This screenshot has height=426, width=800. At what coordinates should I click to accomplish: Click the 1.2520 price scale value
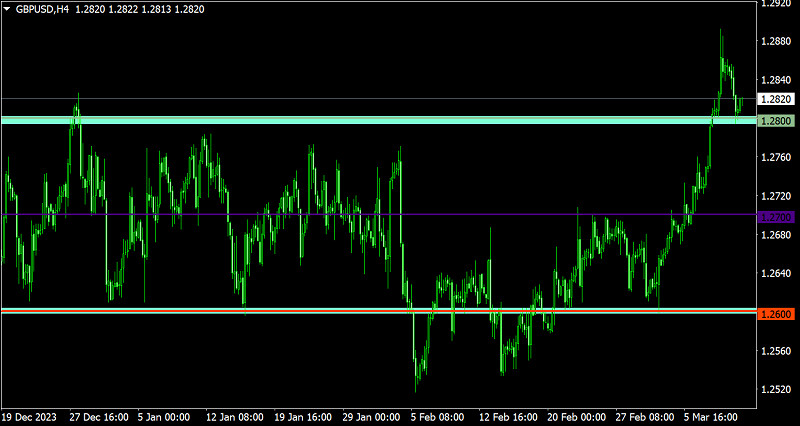tap(775, 390)
